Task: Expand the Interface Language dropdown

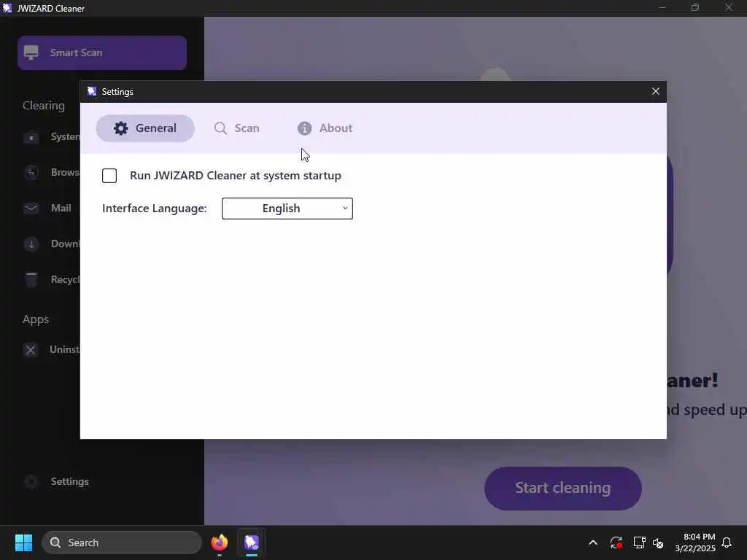Action: coord(287,209)
